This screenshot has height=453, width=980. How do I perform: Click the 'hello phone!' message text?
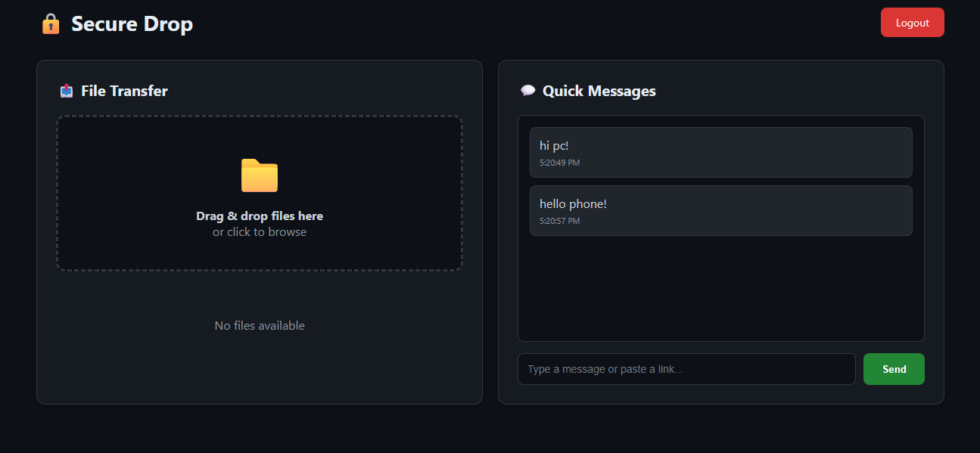[x=573, y=204]
